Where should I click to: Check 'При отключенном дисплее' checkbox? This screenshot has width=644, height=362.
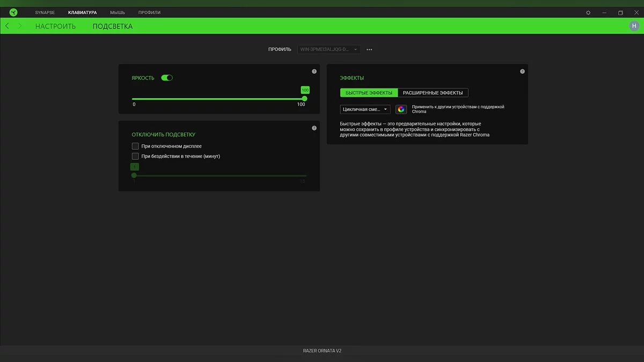click(135, 146)
